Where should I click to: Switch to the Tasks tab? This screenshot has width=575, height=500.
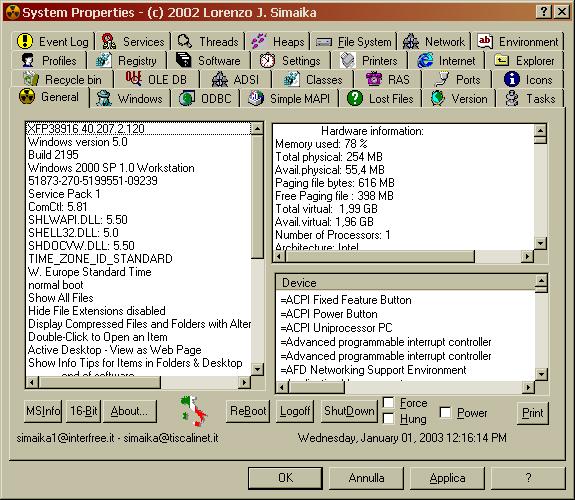coord(530,99)
